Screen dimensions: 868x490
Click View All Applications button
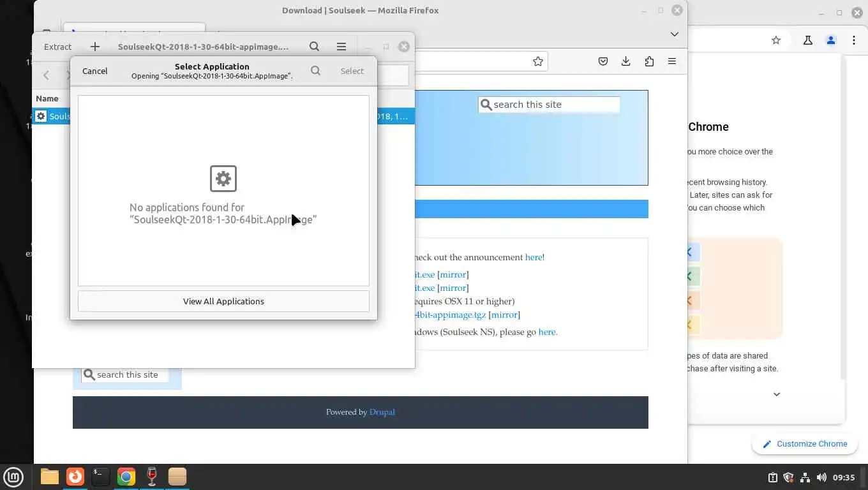coord(223,301)
